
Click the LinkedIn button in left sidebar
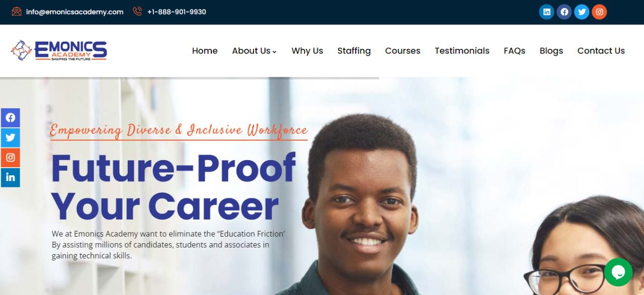[x=10, y=177]
